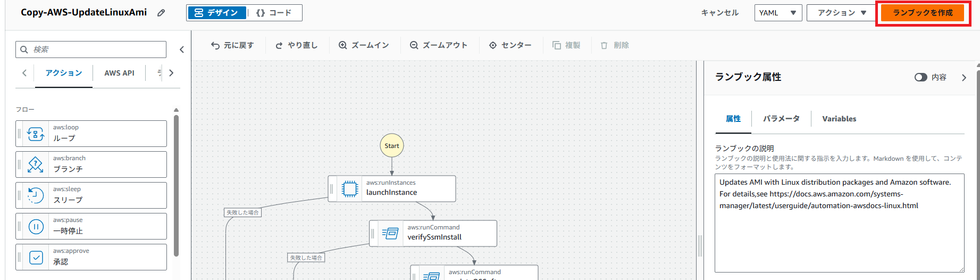The height and width of the screenshot is (280, 980).
Task: Open the YAML format dropdown
Action: [778, 13]
